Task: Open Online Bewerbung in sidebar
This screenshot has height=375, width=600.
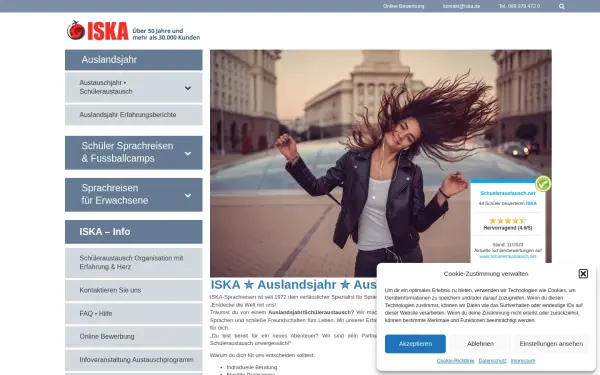Action: coord(134,337)
